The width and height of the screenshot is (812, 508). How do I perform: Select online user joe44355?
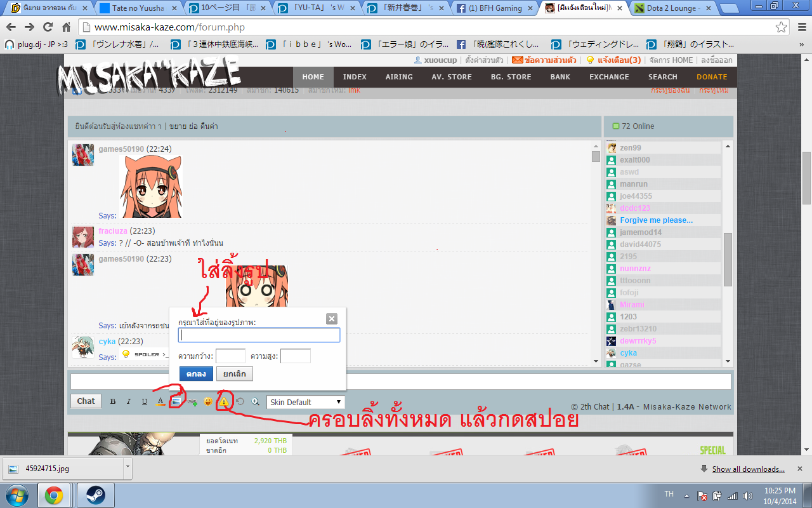[x=636, y=196]
